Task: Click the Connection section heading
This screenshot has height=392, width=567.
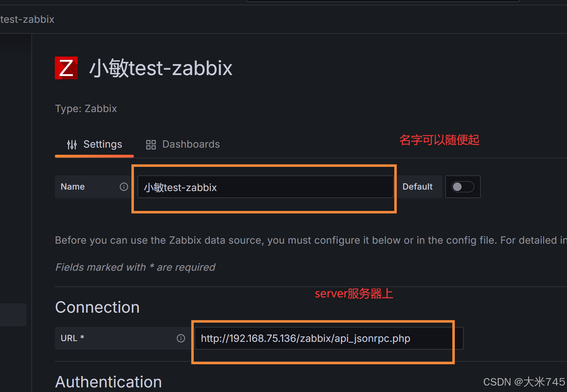Action: pyautogui.click(x=97, y=307)
